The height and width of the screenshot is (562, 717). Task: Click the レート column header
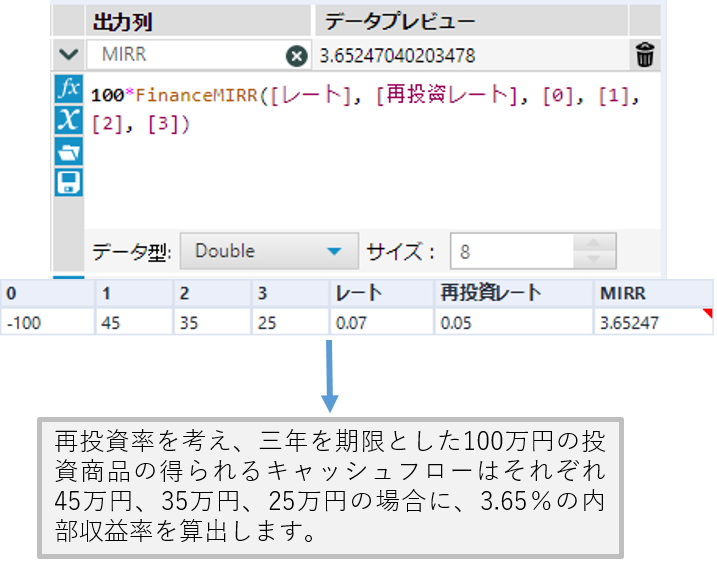click(380, 293)
